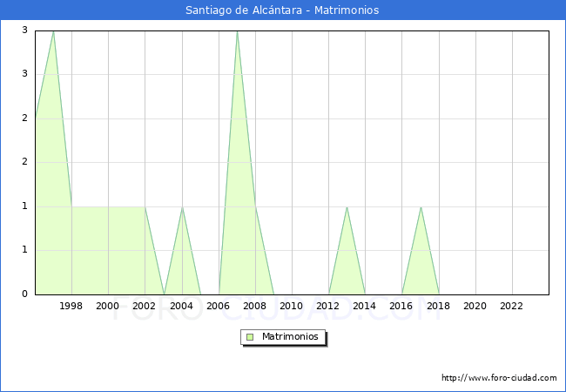Open the http://www.foro-ciudad.com link
566x392 pixels.
coord(499,378)
